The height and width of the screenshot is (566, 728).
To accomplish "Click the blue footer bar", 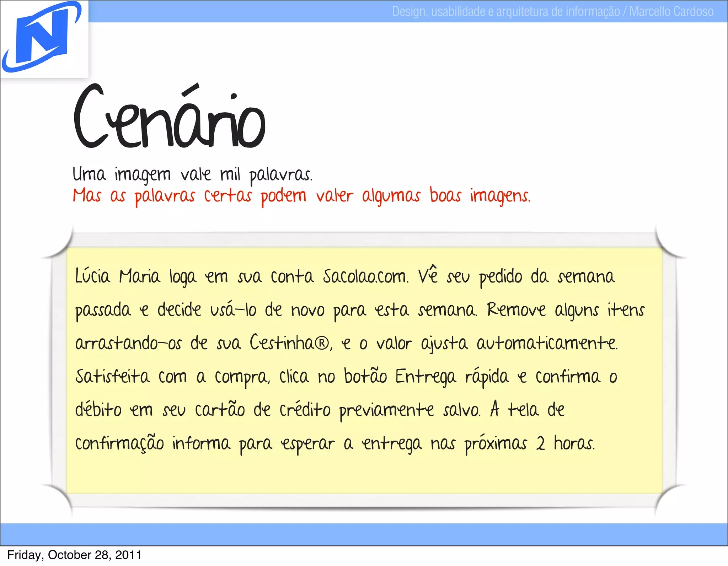I will pos(364,534).
